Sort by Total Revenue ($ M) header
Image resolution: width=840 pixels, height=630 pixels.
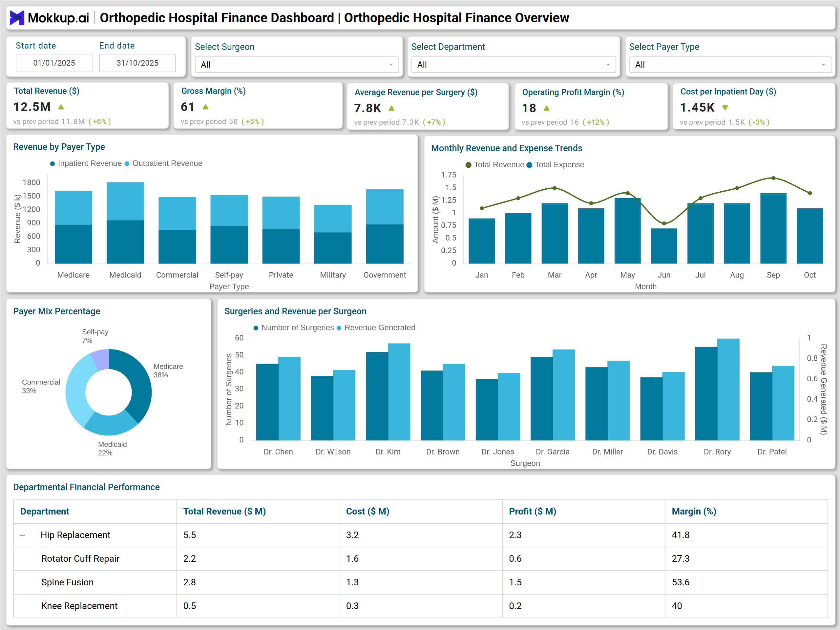(224, 512)
